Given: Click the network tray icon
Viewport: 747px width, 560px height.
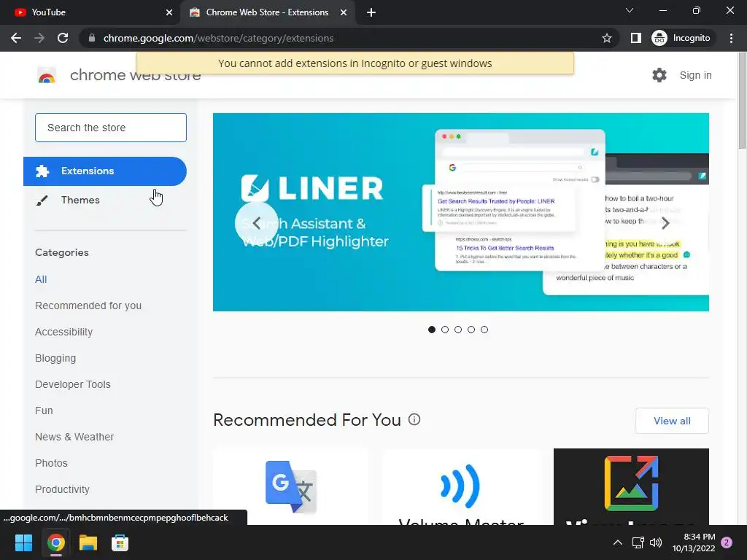Looking at the screenshot, I should (638, 542).
